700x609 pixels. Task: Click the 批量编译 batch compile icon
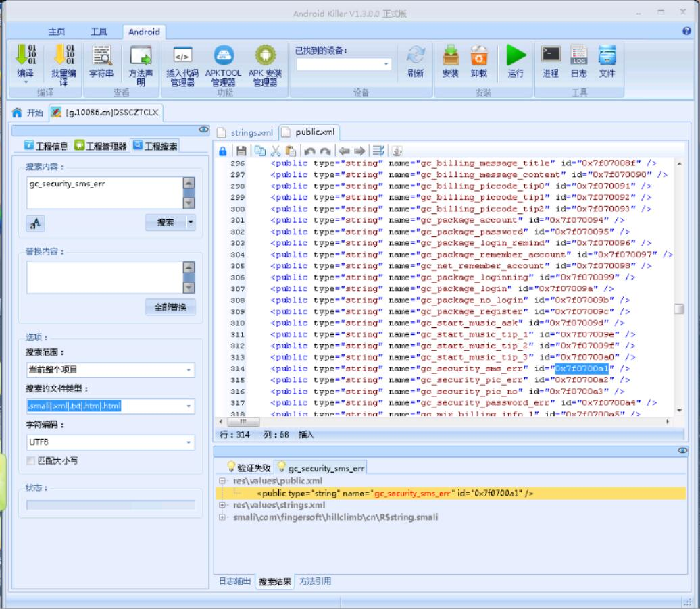(x=64, y=55)
